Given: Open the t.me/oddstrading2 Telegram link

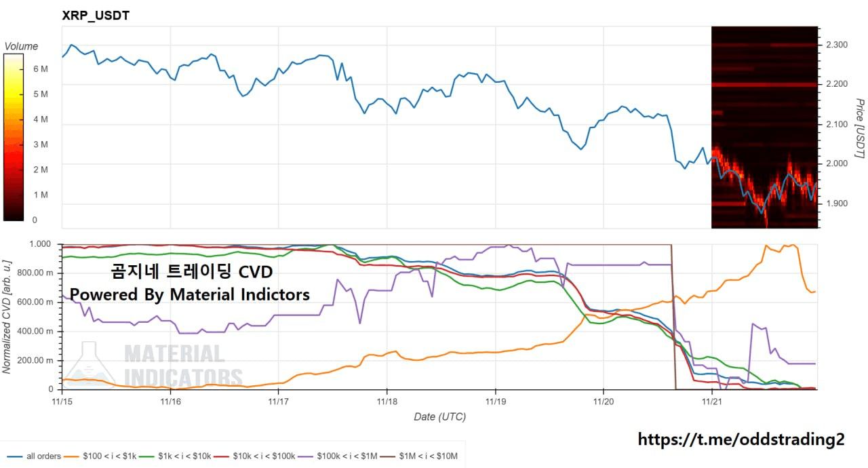Looking at the screenshot, I should tap(741, 440).
